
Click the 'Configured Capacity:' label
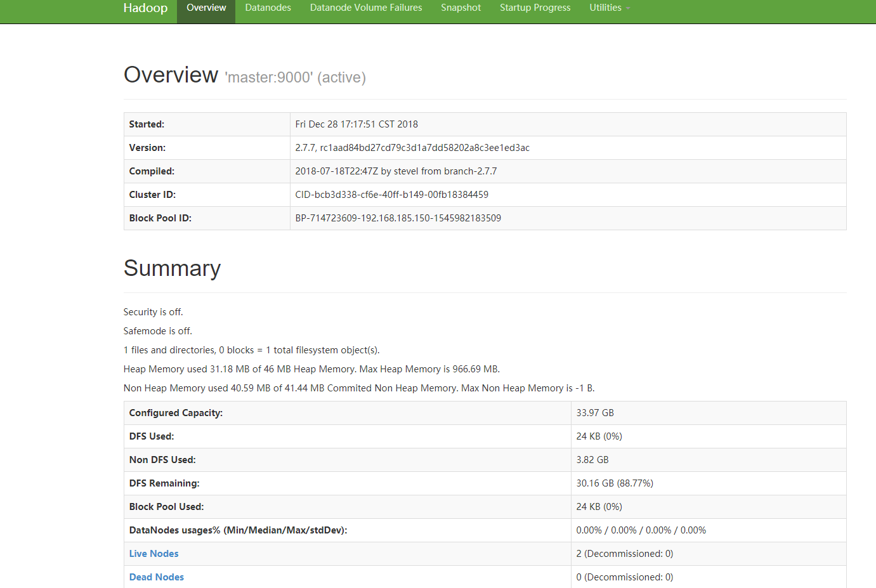(x=176, y=413)
